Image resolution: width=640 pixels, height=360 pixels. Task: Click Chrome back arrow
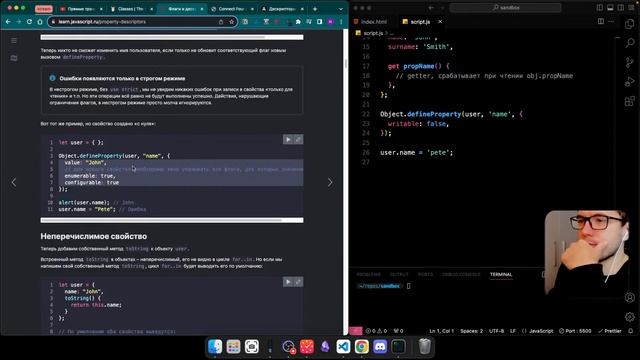8,22
